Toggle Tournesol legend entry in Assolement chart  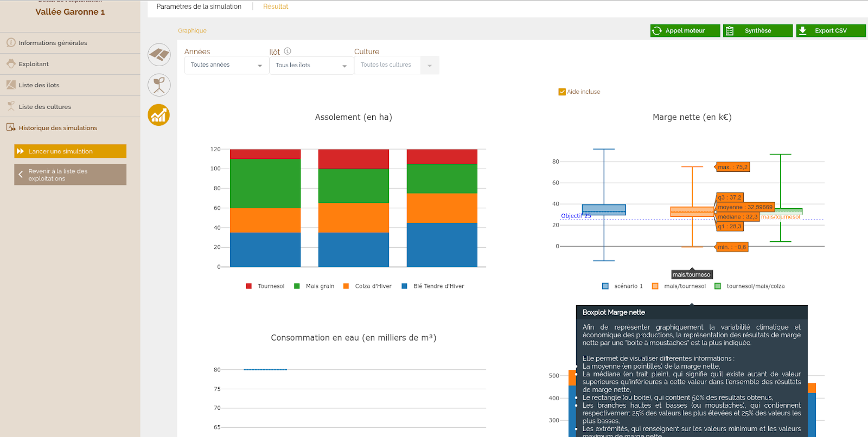point(265,286)
